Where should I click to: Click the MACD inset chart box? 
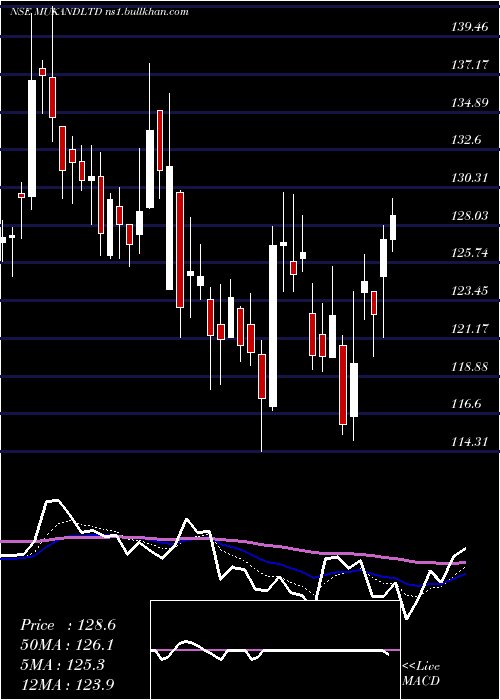(x=275, y=650)
